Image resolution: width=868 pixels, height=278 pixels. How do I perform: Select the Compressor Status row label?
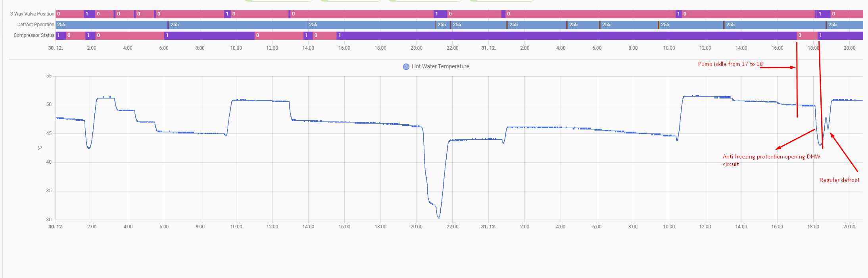coord(34,35)
